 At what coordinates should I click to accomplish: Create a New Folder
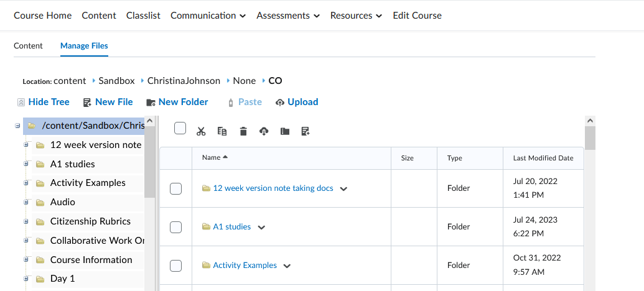point(177,102)
